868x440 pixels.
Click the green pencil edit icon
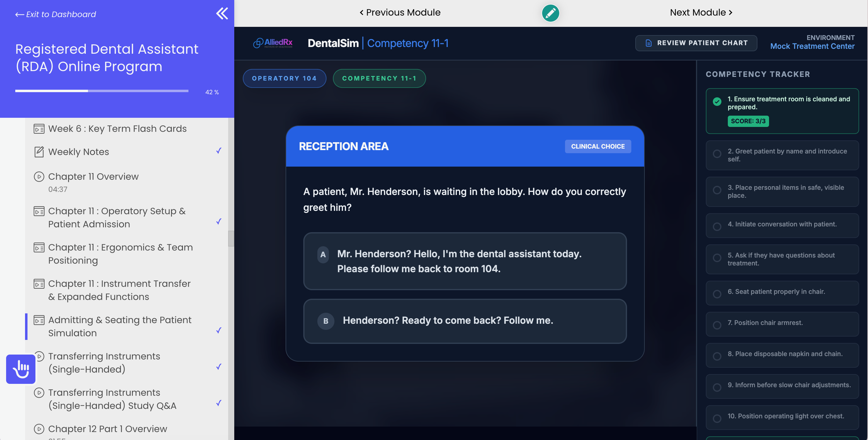[550, 13]
